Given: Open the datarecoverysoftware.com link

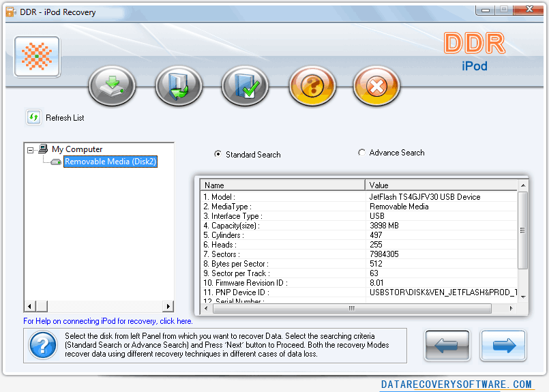Looking at the screenshot, I should click(x=456, y=385).
